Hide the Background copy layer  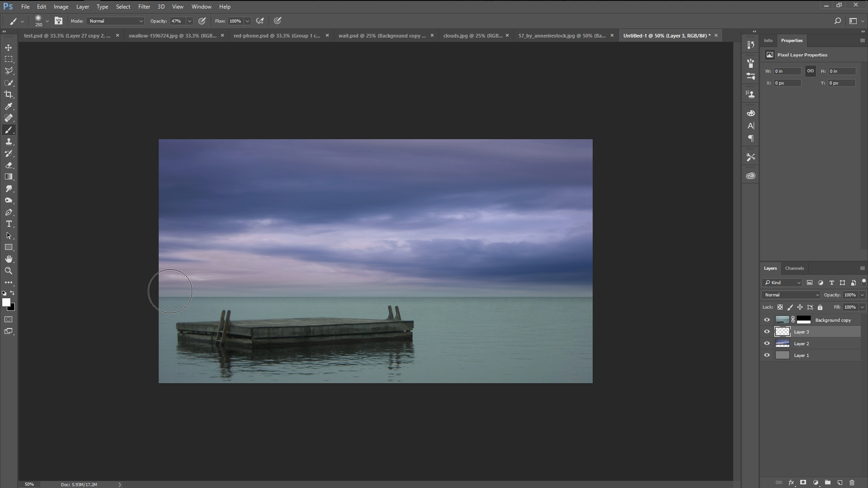coord(767,320)
